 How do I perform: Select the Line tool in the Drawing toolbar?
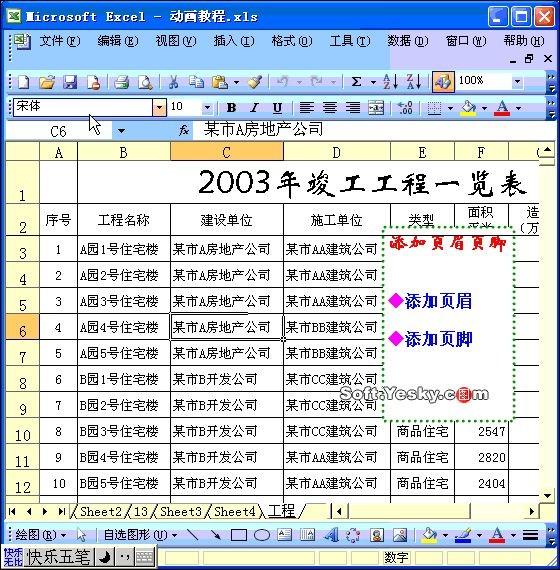(192, 535)
